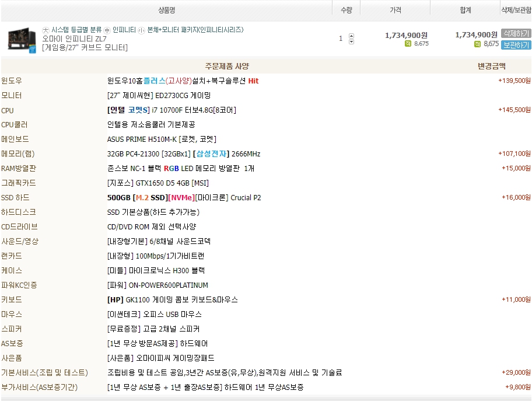Click the 주문제품 사양 heading

[x=227, y=66]
